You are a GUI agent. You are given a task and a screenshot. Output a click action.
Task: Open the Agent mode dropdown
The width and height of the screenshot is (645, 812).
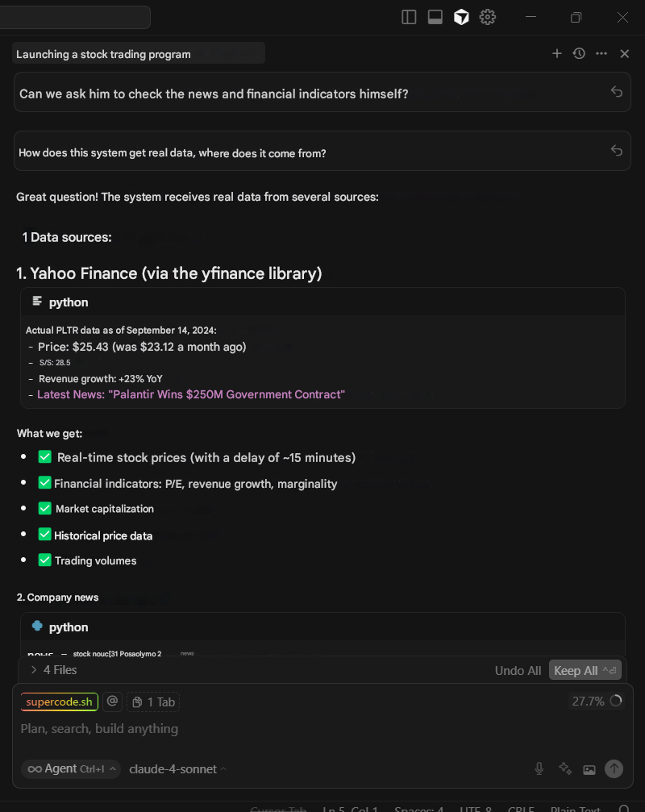(70, 769)
